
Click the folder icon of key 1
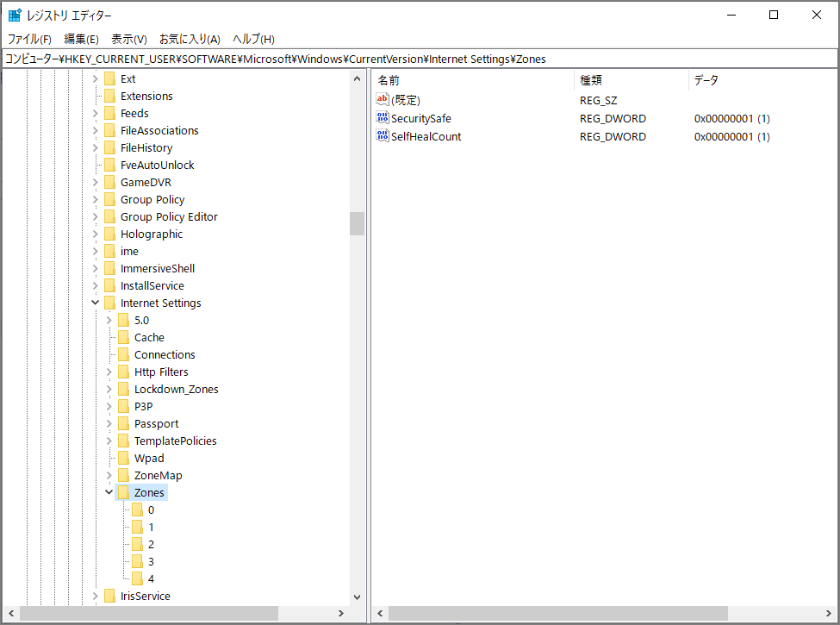point(138,527)
